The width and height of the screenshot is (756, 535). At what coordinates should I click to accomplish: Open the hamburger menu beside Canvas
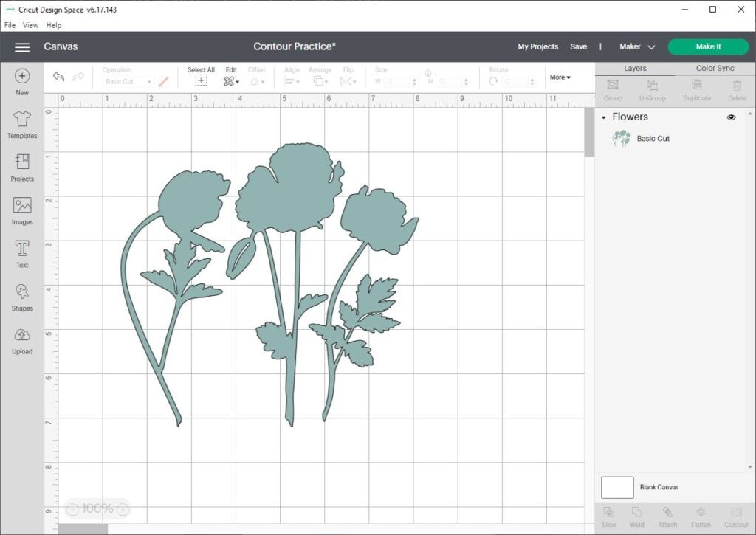[x=22, y=46]
